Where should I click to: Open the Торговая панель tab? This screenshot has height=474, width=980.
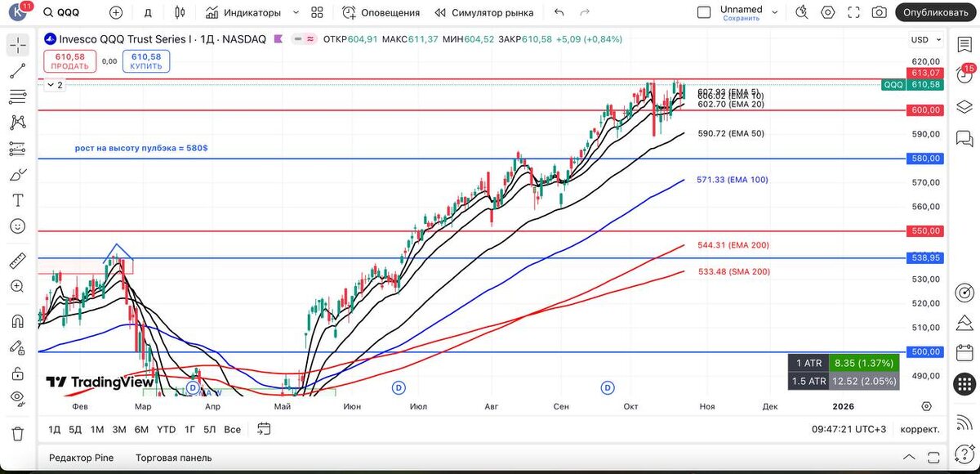[x=173, y=458]
